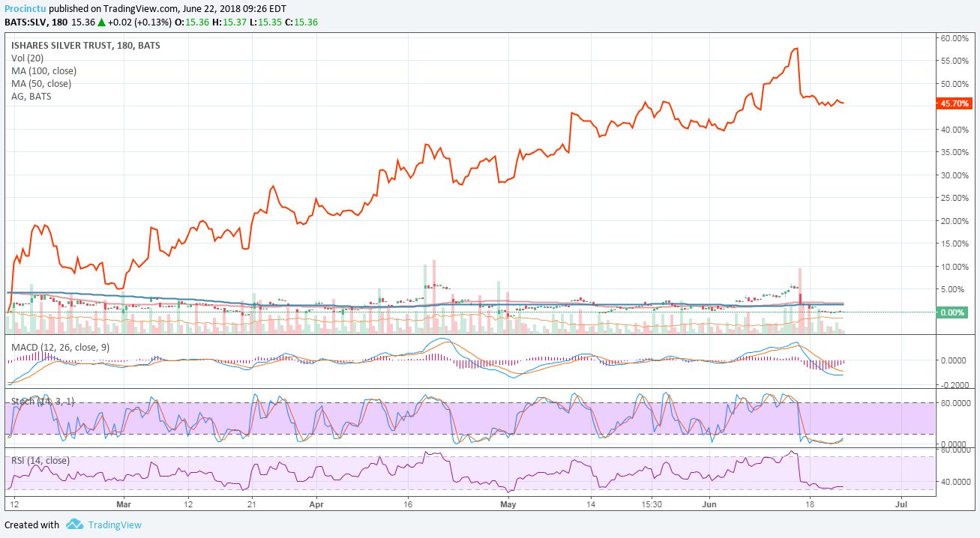
Task: Click the Jul label on the date axis
Action: 901,504
